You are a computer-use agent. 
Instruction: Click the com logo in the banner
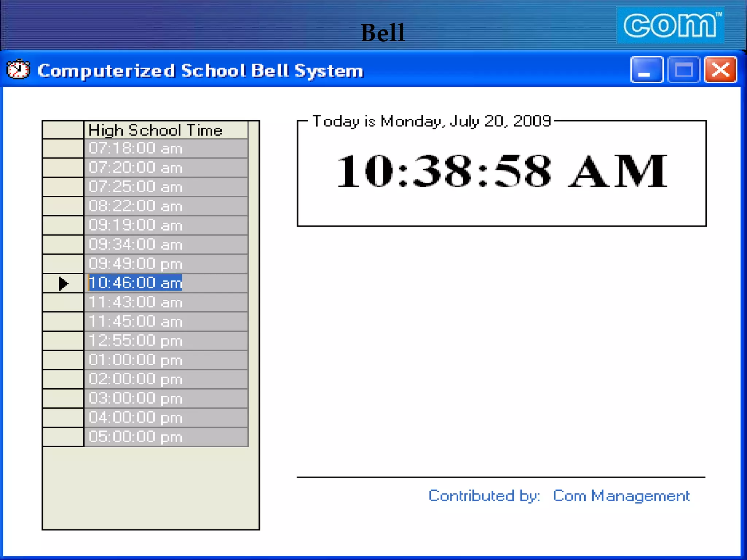pos(670,25)
